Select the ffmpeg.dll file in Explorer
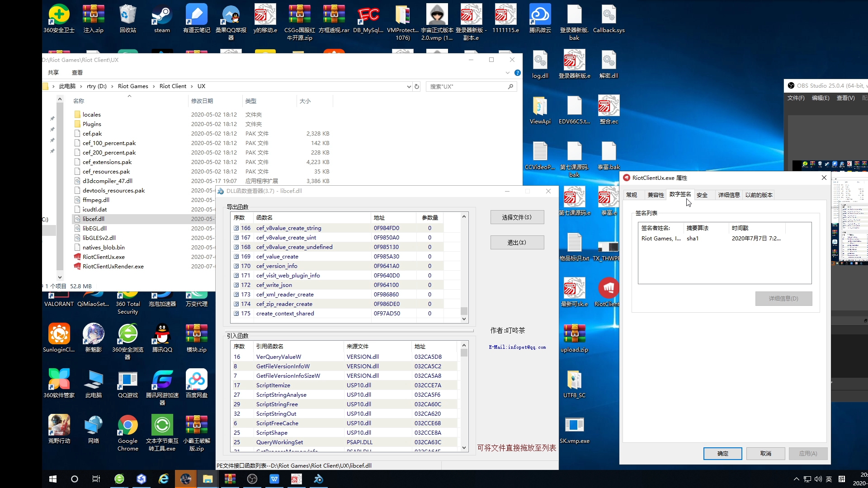This screenshot has height=488, width=868. 96,200
